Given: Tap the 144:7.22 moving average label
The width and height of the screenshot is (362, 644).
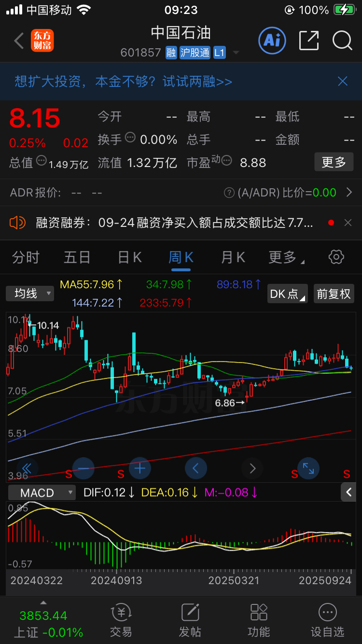Looking at the screenshot, I should pos(97,303).
